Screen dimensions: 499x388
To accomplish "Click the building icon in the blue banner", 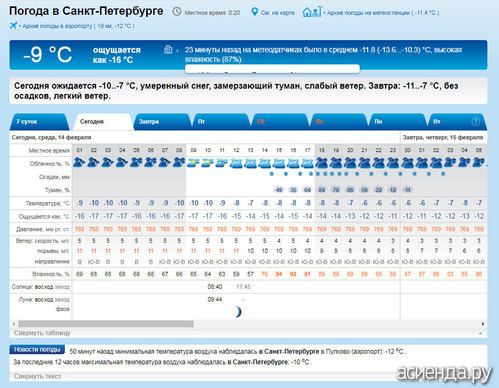I will click(168, 50).
